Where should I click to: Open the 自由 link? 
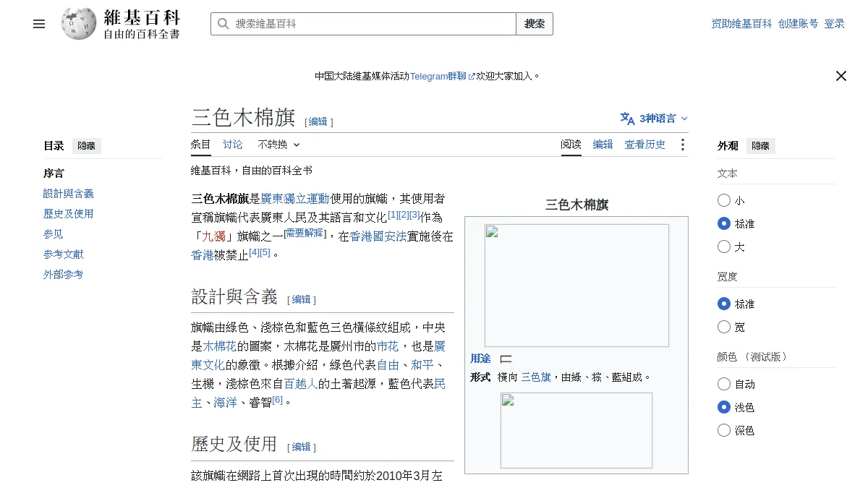pyautogui.click(x=388, y=364)
